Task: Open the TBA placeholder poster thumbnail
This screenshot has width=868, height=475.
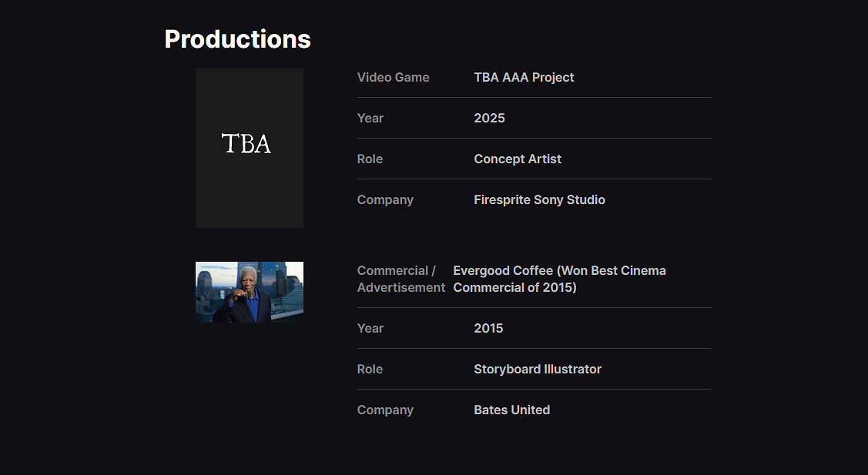Action: coord(249,148)
